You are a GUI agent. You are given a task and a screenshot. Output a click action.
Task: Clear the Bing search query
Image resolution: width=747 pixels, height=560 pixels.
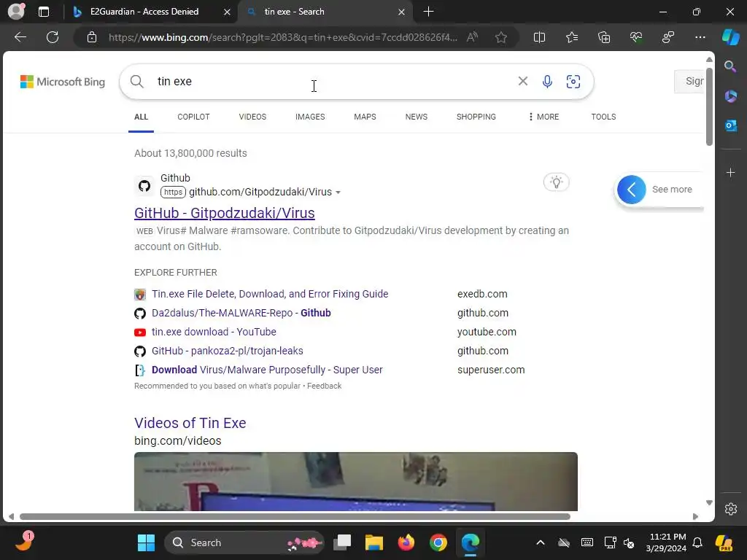point(522,82)
